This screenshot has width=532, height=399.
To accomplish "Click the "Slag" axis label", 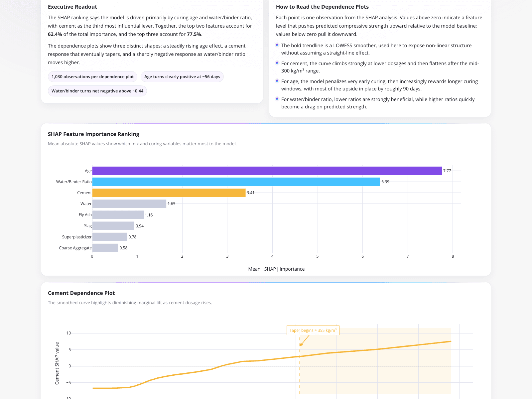I will pos(88,226).
